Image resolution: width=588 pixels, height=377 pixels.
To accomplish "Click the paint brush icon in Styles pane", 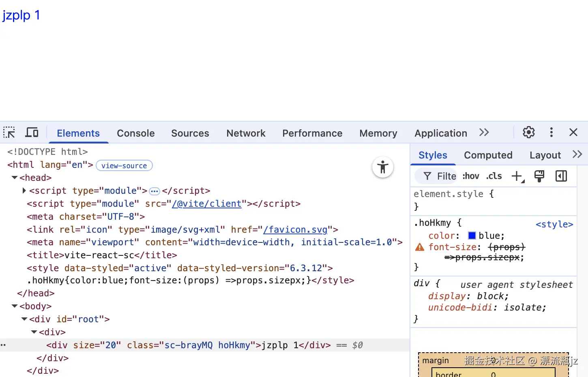I will 539,176.
